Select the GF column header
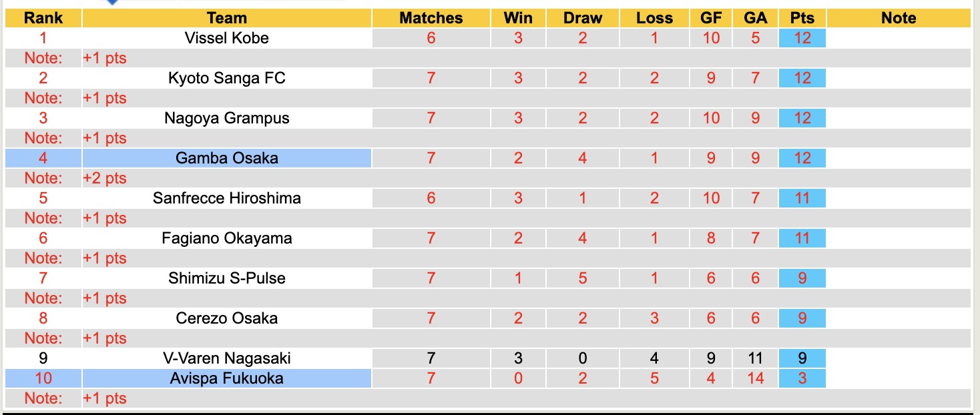 (711, 18)
